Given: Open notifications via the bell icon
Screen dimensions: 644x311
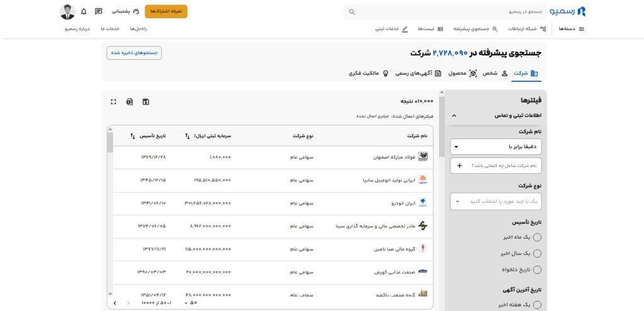Looking at the screenshot, I should pyautogui.click(x=84, y=11).
